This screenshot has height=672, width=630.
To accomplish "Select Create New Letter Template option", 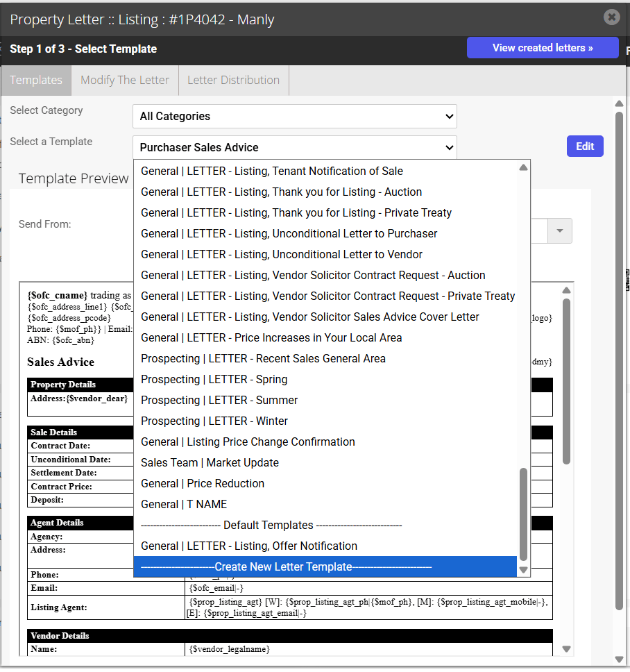I will pyautogui.click(x=325, y=566).
